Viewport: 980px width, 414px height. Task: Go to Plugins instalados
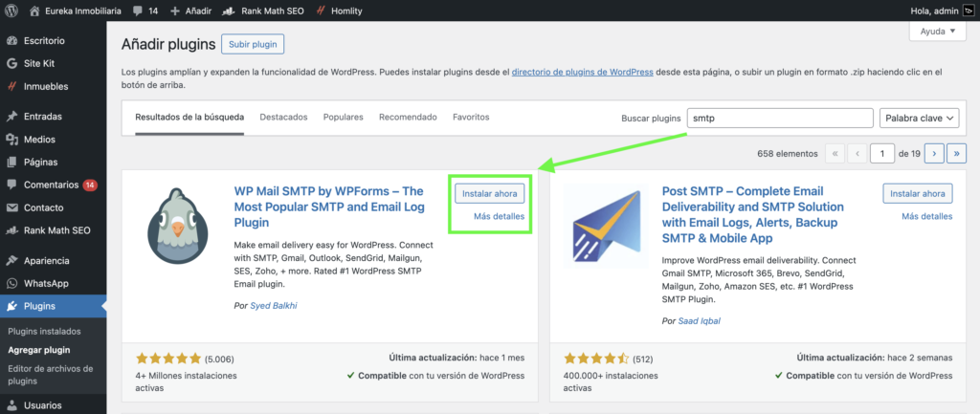tap(44, 331)
